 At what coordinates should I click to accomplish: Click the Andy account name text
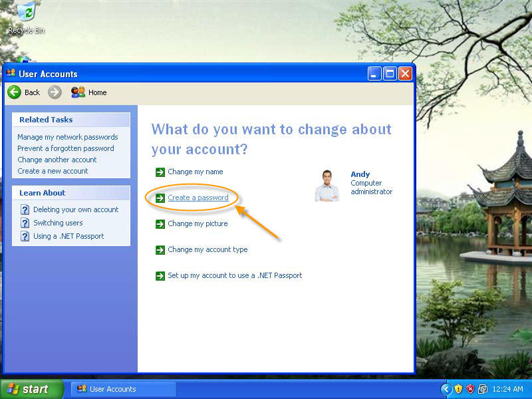[x=360, y=174]
